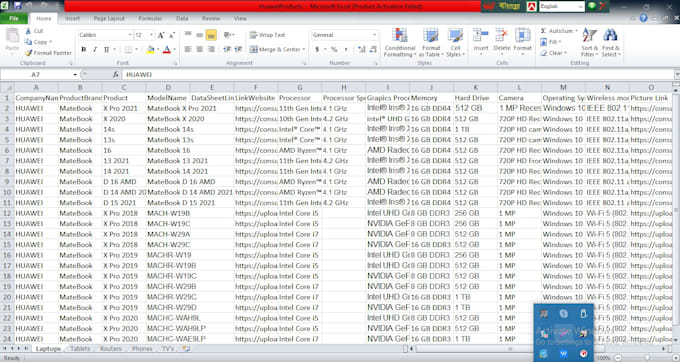Viewport: 680px width, 362px height.
Task: Switch to the Page Layout ribbon tab
Action: [109, 19]
